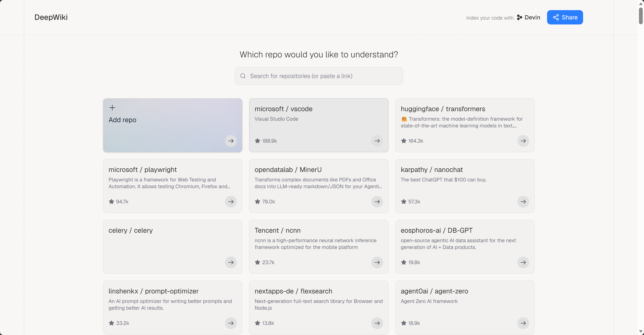Click the DeepWiki logo text
The image size is (644, 335).
(51, 17)
